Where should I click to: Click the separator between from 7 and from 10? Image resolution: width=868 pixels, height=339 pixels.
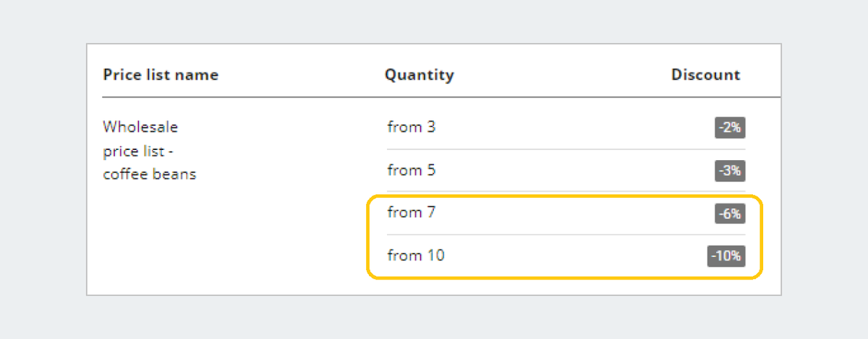(566, 235)
